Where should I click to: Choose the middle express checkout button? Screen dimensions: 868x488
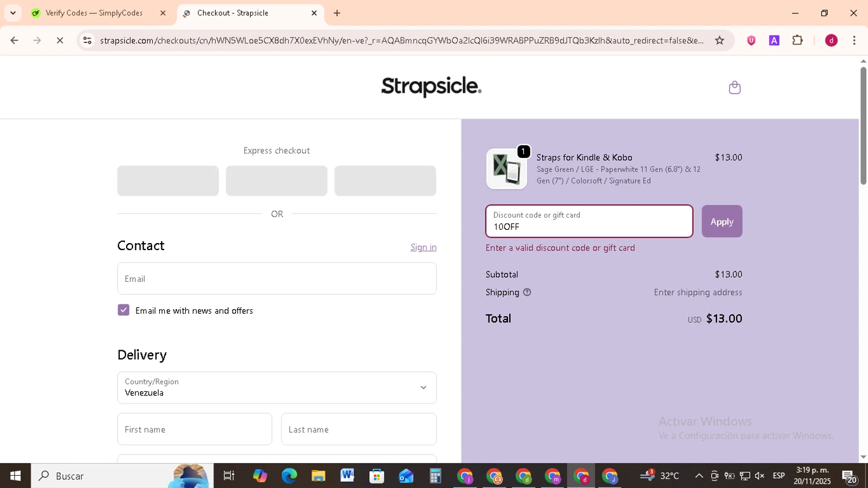(277, 181)
